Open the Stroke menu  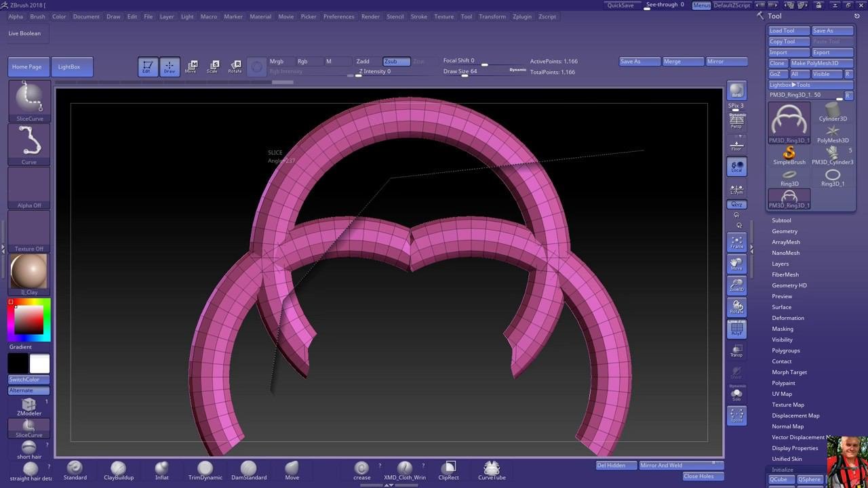tap(418, 16)
